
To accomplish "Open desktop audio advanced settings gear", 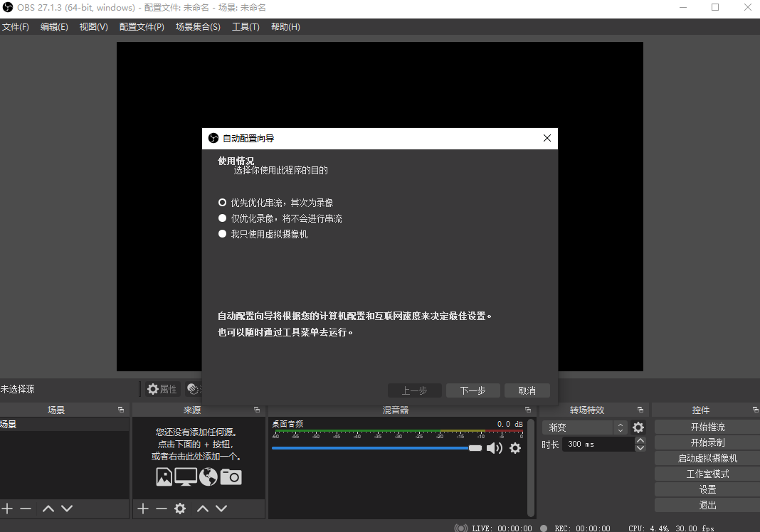I will (x=515, y=448).
